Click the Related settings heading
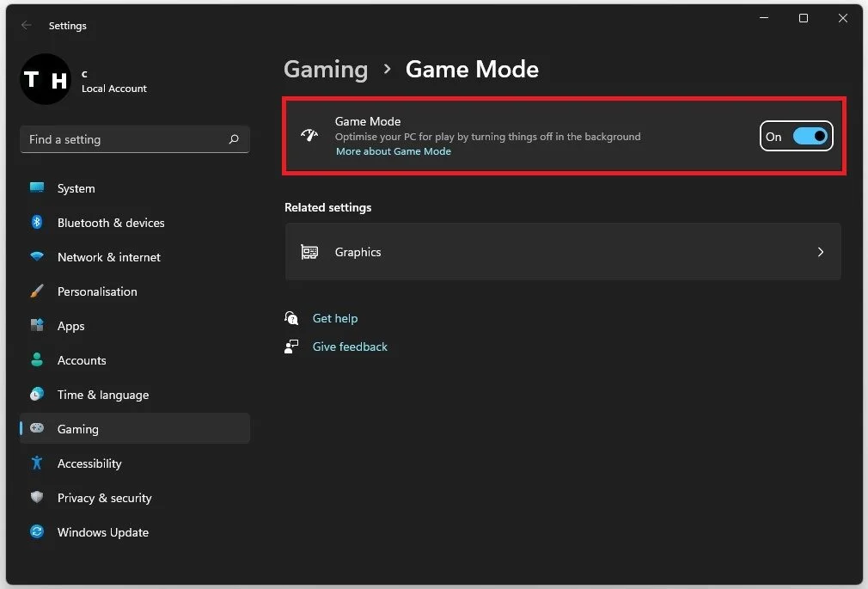868x589 pixels. (327, 207)
